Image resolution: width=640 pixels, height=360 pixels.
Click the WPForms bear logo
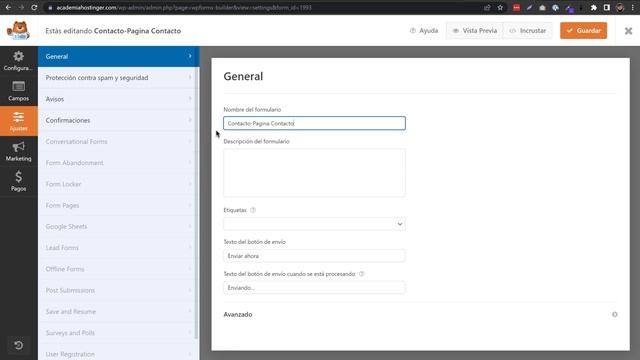pos(18,31)
